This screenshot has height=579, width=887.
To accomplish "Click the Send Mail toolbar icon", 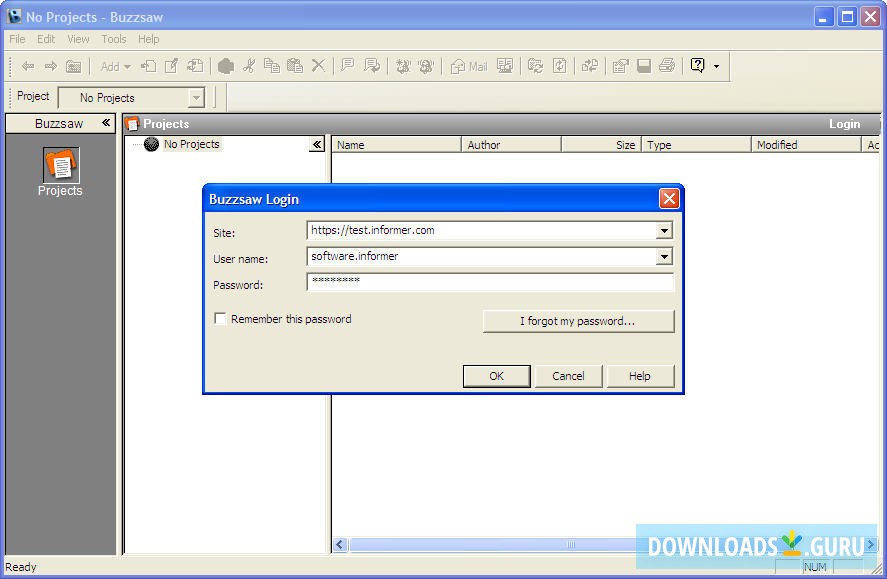I will [x=469, y=67].
